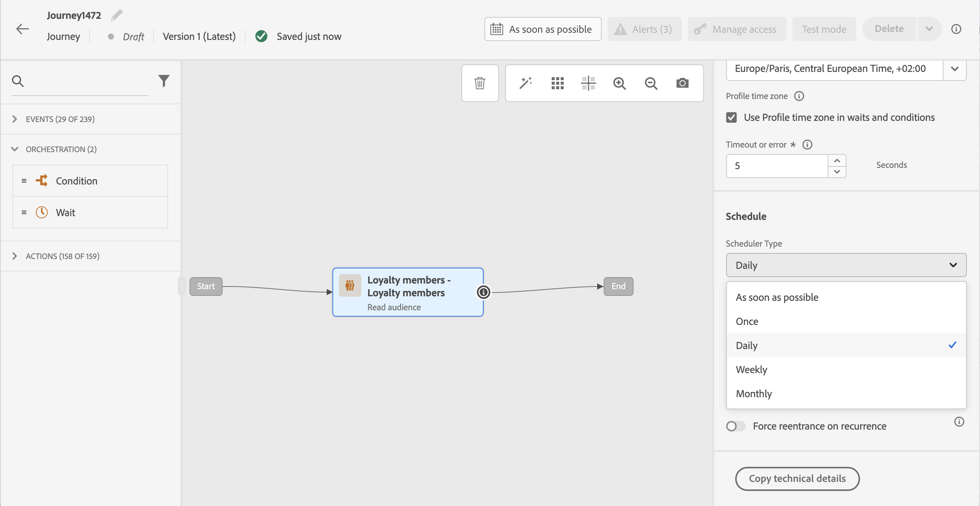Open the Scheduler Type dropdown showing Daily
This screenshot has width=980, height=506.
click(846, 265)
